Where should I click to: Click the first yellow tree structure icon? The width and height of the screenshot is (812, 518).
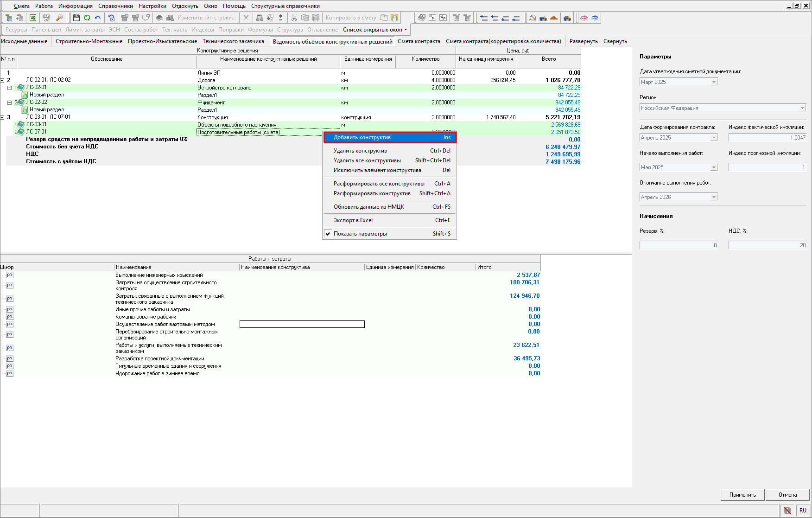(8, 18)
